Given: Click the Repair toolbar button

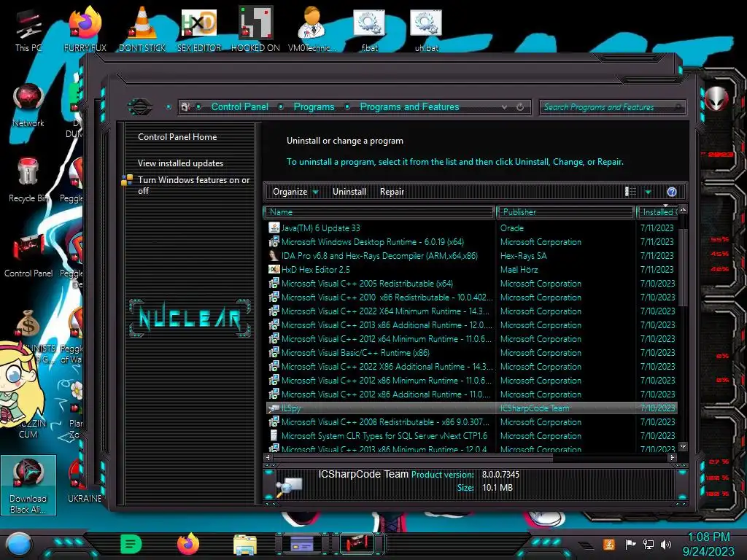Looking at the screenshot, I should pos(392,192).
